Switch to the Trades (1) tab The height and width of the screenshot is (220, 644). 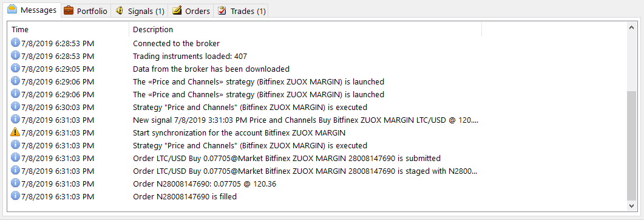point(241,11)
